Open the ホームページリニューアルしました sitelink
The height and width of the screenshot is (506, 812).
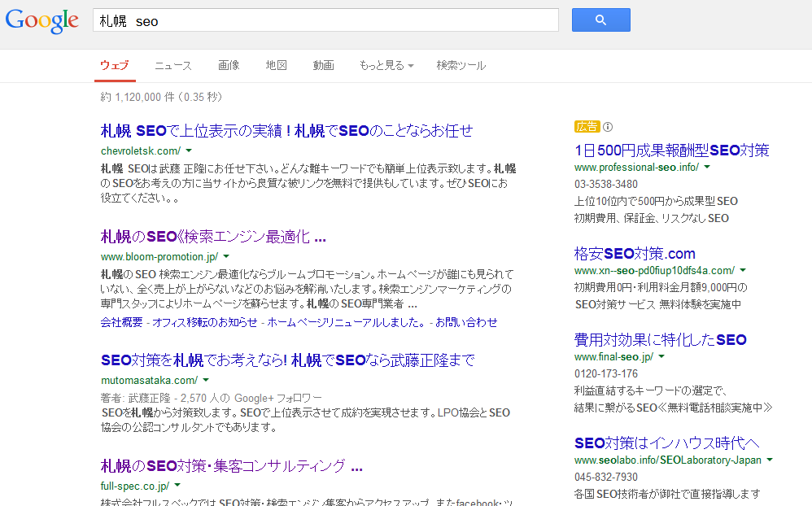pos(346,322)
